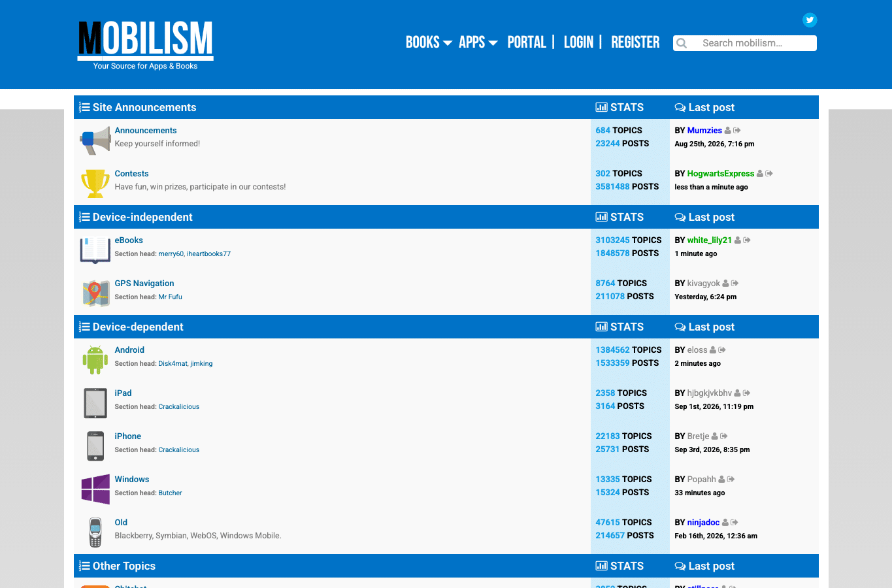The width and height of the screenshot is (892, 588).
Task: View latest post by Mumzies arrow icon
Action: 737,131
